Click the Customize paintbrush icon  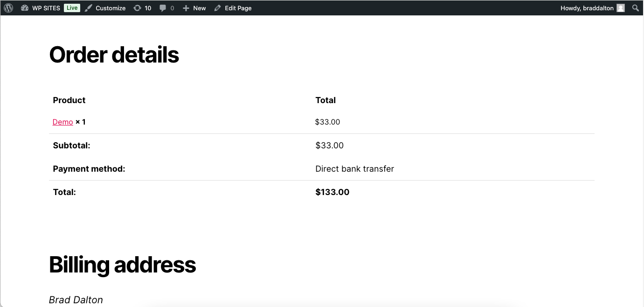coord(89,8)
